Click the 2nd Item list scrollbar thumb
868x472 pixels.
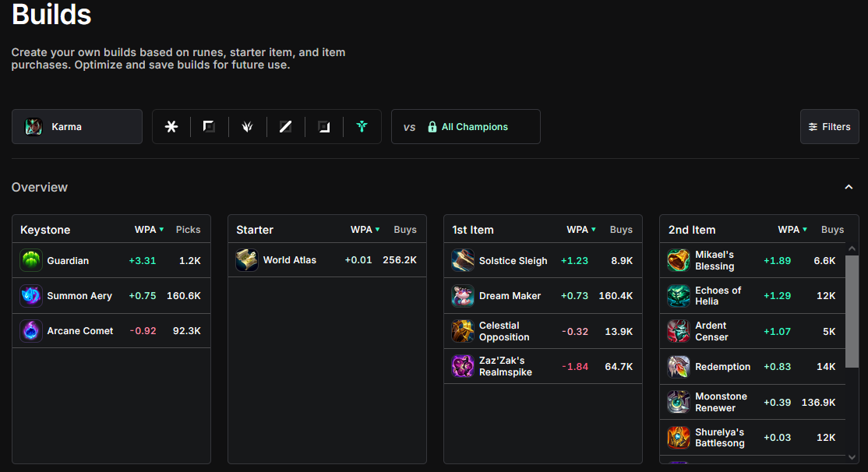[x=852, y=312]
